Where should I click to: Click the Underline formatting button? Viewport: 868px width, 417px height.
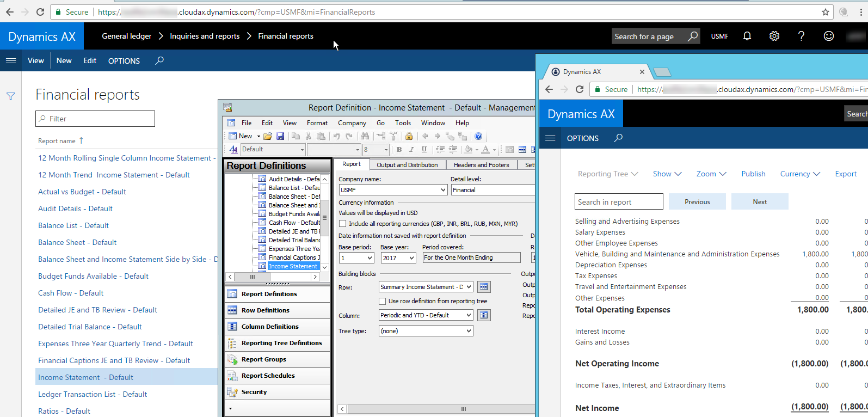pyautogui.click(x=424, y=149)
